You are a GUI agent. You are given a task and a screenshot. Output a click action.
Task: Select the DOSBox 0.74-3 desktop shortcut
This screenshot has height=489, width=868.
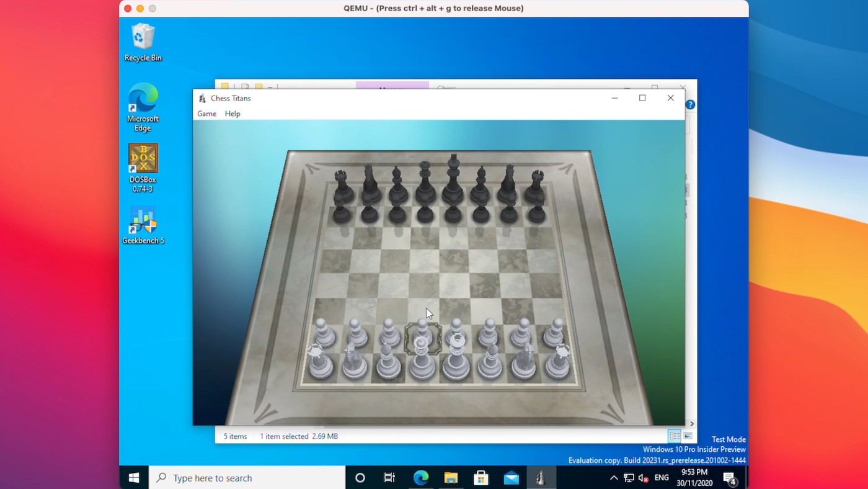coord(143,168)
